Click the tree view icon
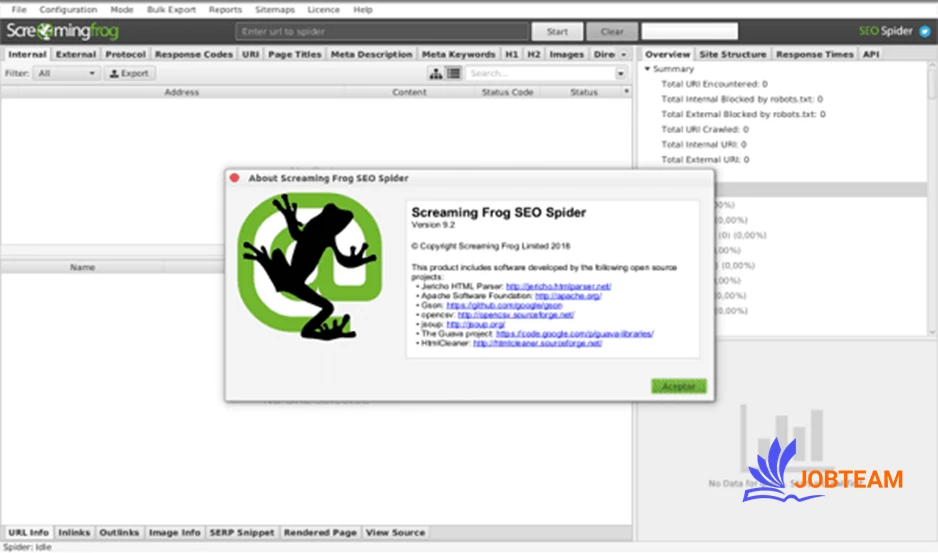Image resolution: width=938 pixels, height=553 pixels. tap(436, 74)
